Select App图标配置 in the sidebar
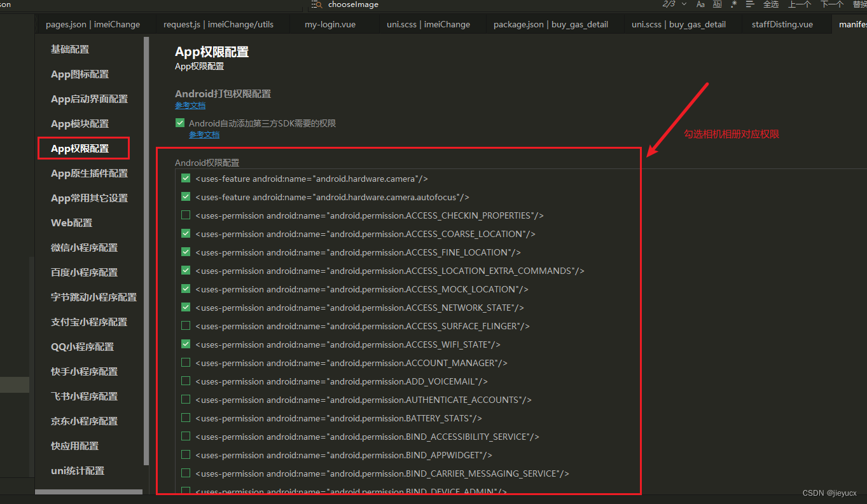 click(80, 74)
